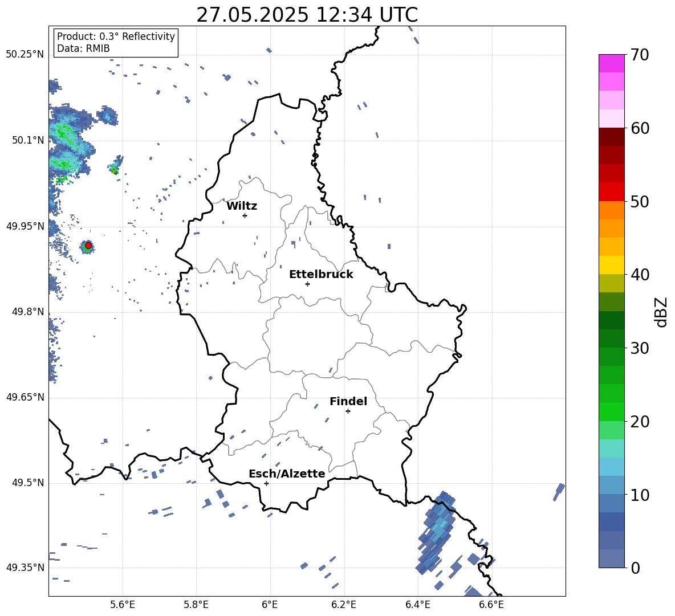
Task: Click the red radar location dot
Action: tap(88, 246)
